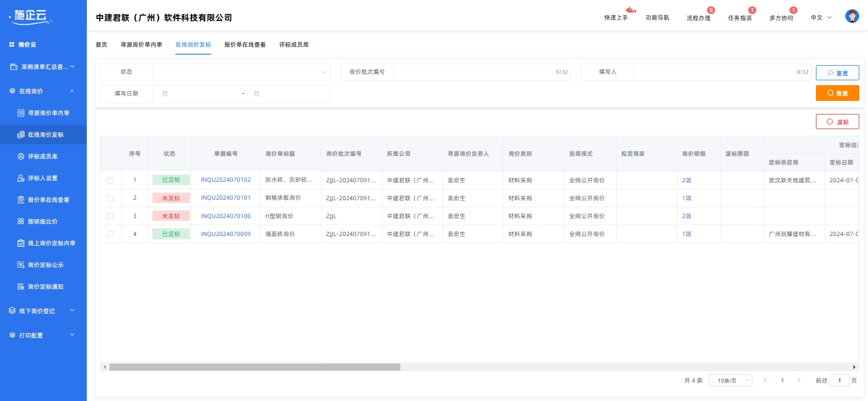The height and width of the screenshot is (401, 868).
Task: Click the orange 搜索 button
Action: [837, 93]
